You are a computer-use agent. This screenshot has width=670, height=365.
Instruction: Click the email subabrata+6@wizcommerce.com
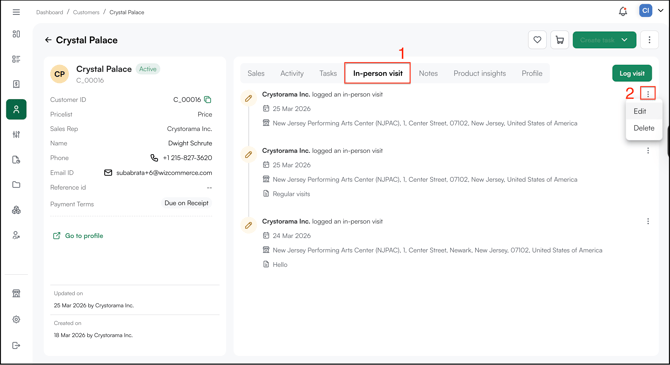click(164, 173)
